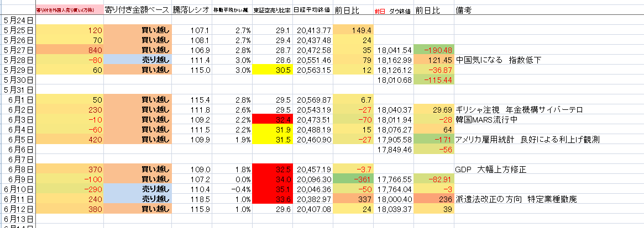Select the 840 cell in 5月27日 row

[70, 50]
